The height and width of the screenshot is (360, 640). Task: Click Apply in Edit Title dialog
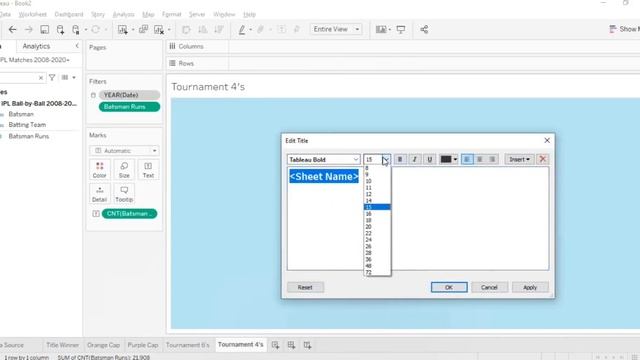[530, 287]
